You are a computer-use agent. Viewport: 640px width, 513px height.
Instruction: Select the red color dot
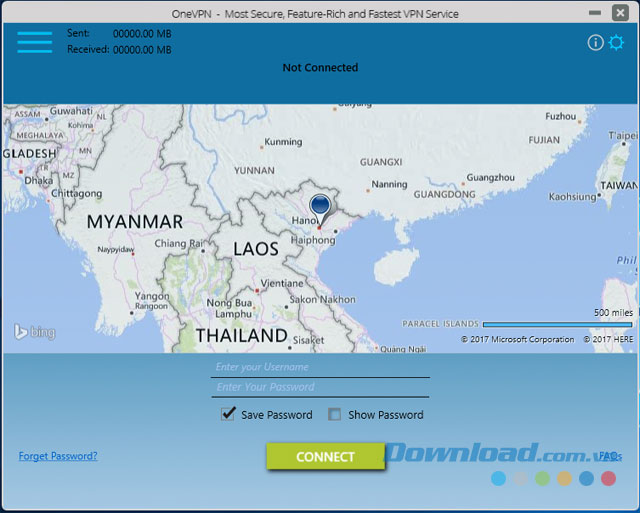coord(609,478)
